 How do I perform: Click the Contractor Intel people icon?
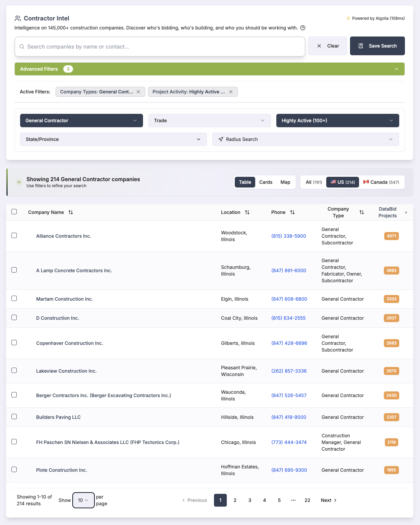pos(18,18)
